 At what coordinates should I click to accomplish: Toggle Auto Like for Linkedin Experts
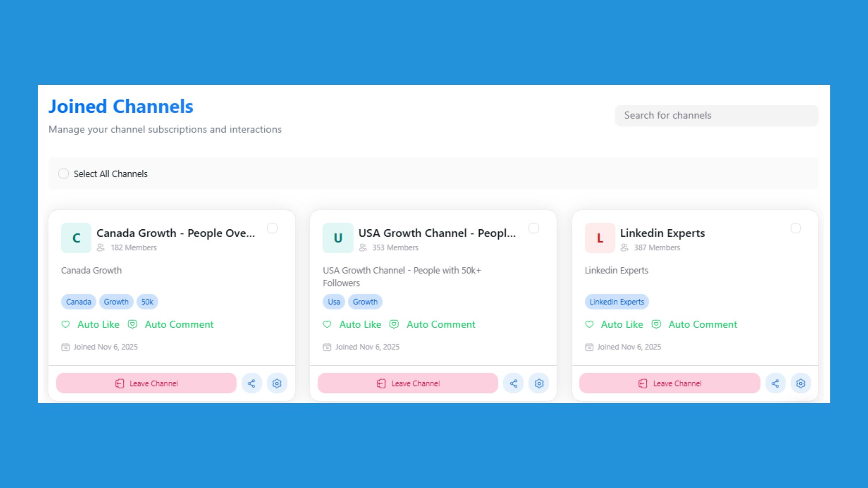(x=614, y=325)
